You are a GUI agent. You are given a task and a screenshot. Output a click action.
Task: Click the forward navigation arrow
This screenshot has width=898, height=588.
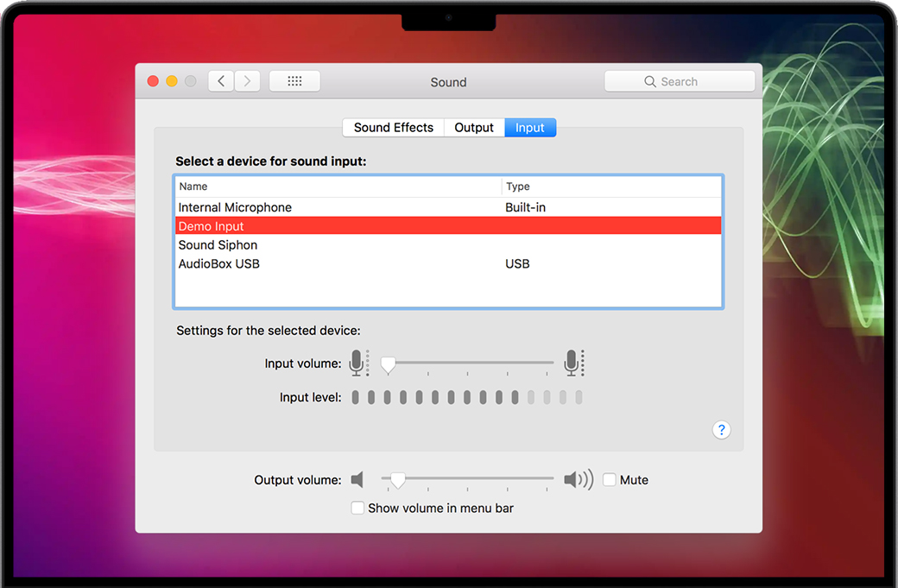247,81
